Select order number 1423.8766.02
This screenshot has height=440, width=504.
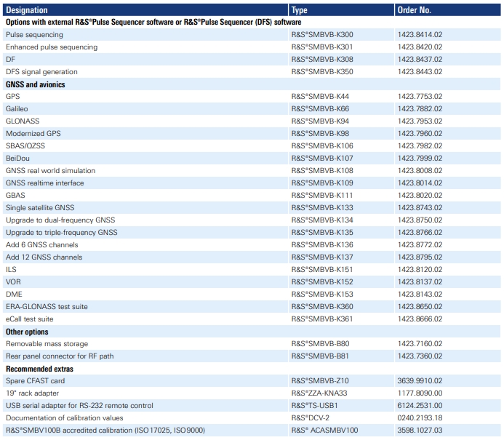[x=420, y=233]
